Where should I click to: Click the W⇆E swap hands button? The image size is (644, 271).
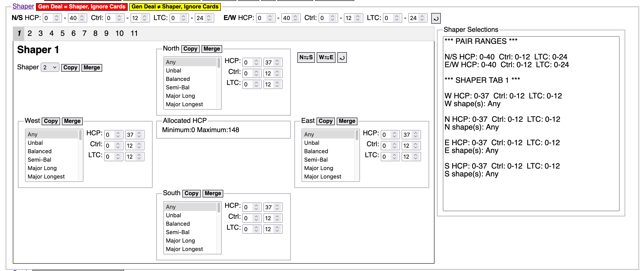click(326, 57)
